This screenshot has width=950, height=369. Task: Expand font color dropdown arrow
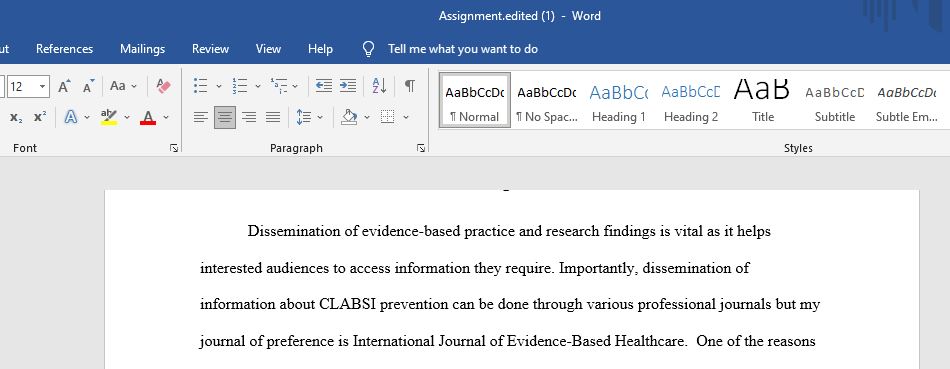tap(166, 118)
